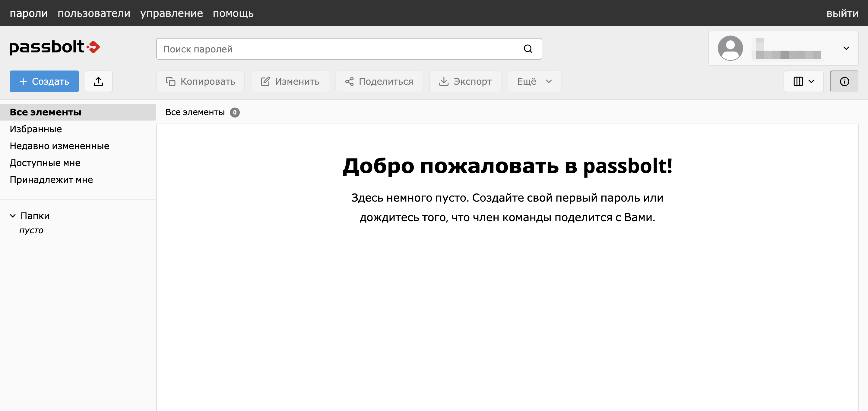Select Все элементы in sidebar
Image resolution: width=868 pixels, height=411 pixels.
pos(78,112)
